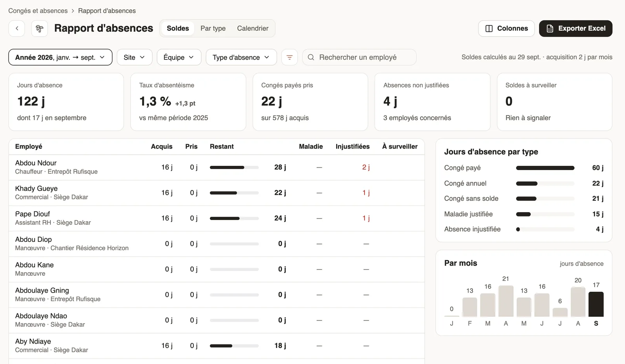Click the April bar labeled 21
The height and width of the screenshot is (364, 625).
click(x=506, y=301)
